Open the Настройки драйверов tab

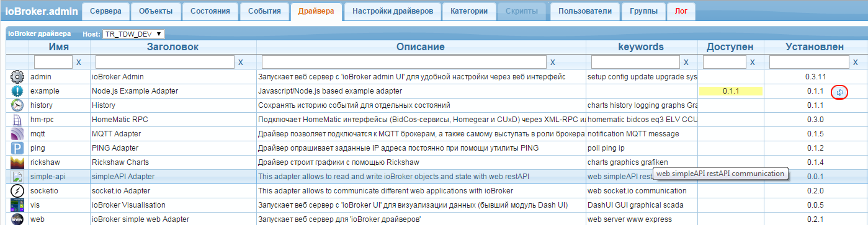[x=392, y=11]
